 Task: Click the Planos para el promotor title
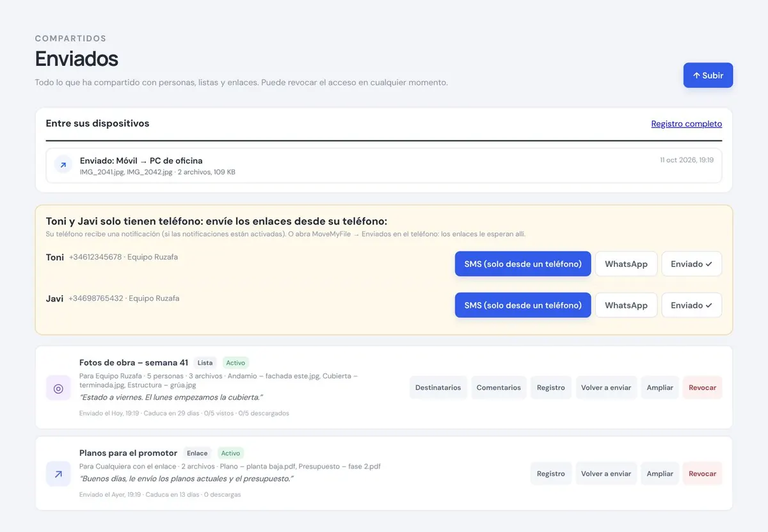coord(128,453)
